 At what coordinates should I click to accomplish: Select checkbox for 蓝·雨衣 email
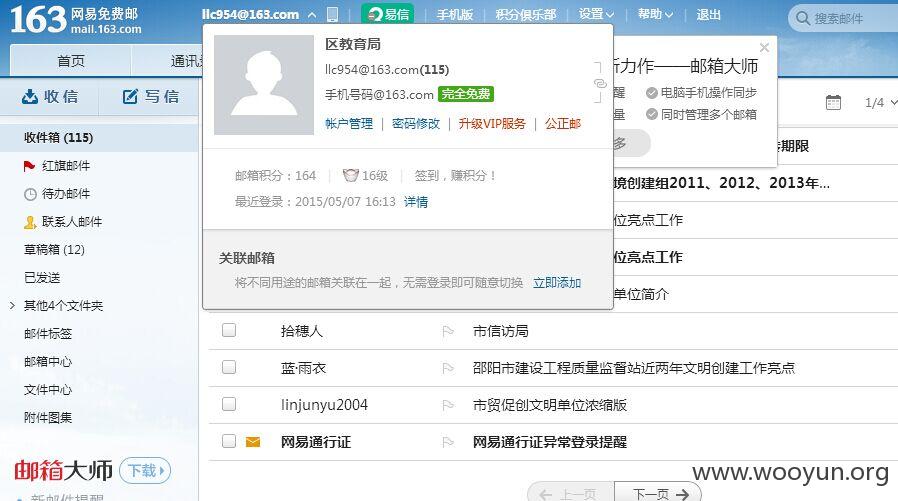click(x=229, y=367)
